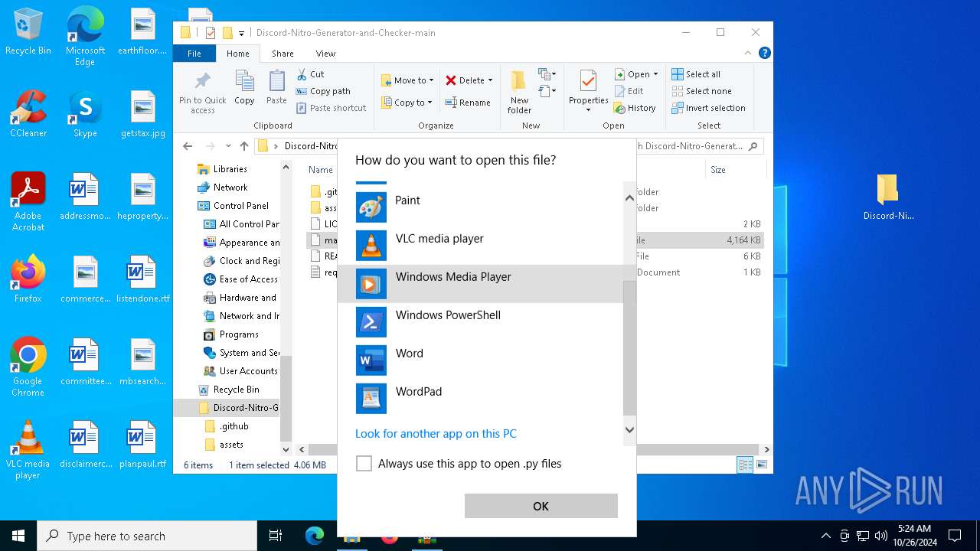Image resolution: width=980 pixels, height=551 pixels.
Task: Open the File tab
Action: pos(194,54)
